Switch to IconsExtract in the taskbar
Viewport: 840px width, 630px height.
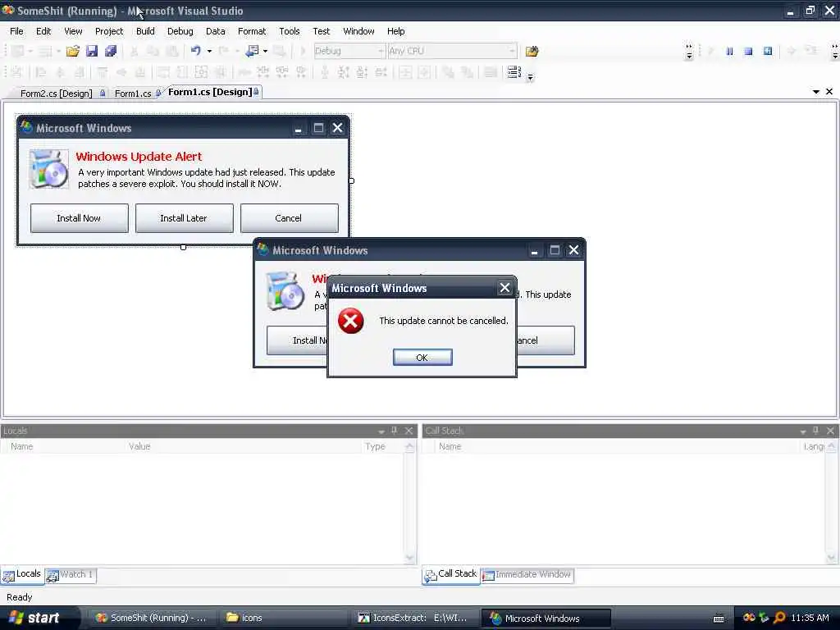[x=415, y=618]
